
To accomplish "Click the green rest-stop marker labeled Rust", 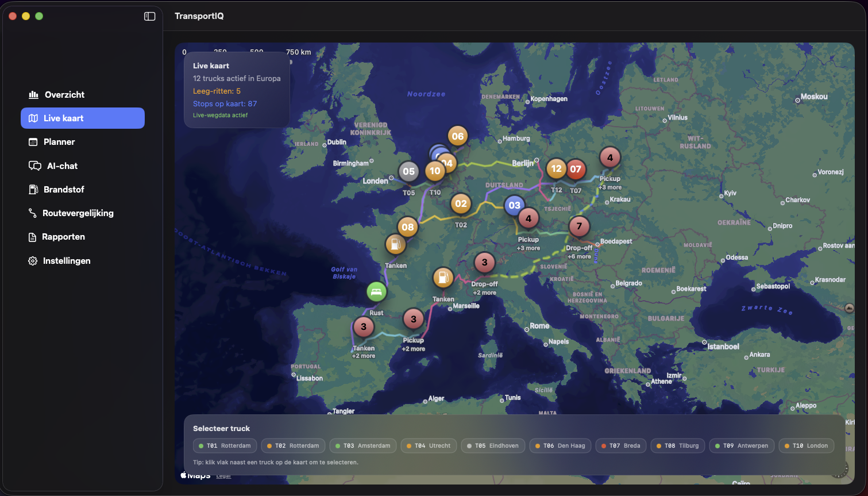I will coord(376,291).
